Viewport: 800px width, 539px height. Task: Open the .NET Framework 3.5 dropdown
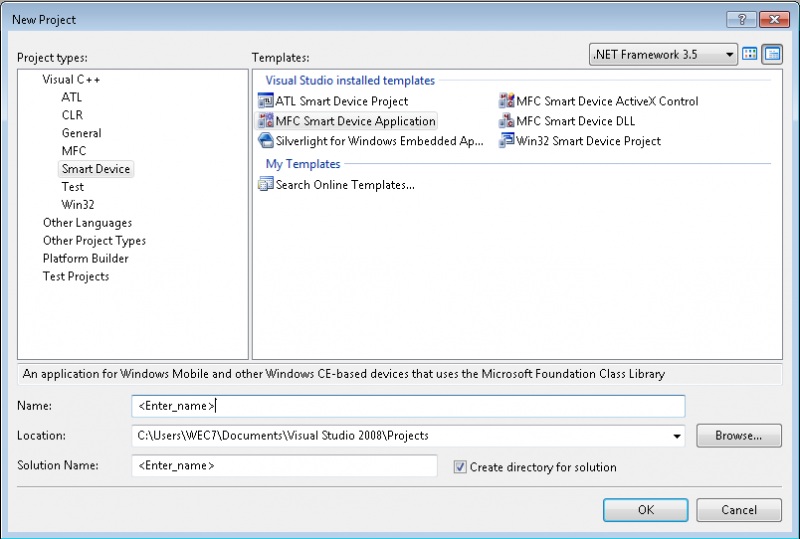pyautogui.click(x=663, y=54)
